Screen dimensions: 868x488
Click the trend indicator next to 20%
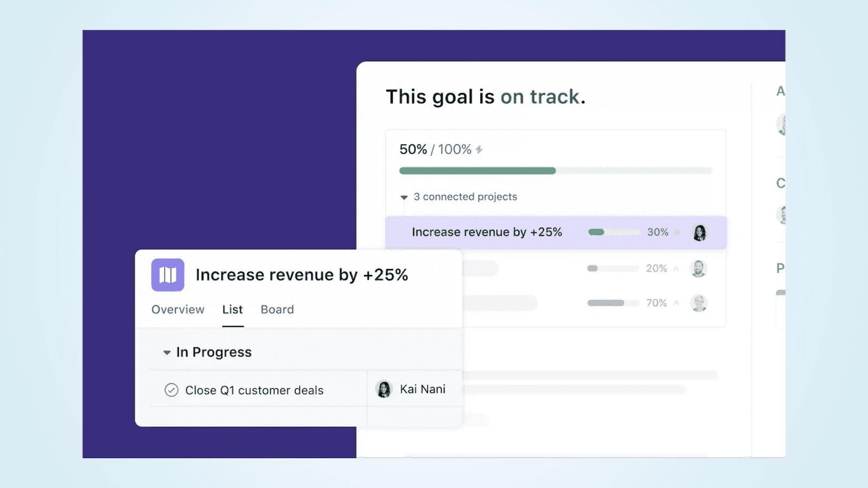676,268
